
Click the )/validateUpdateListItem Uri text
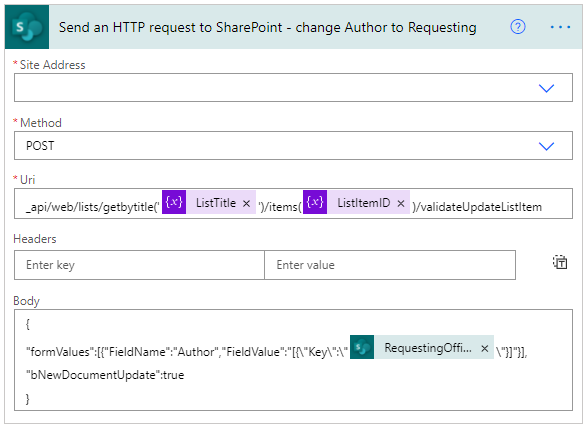(x=477, y=207)
